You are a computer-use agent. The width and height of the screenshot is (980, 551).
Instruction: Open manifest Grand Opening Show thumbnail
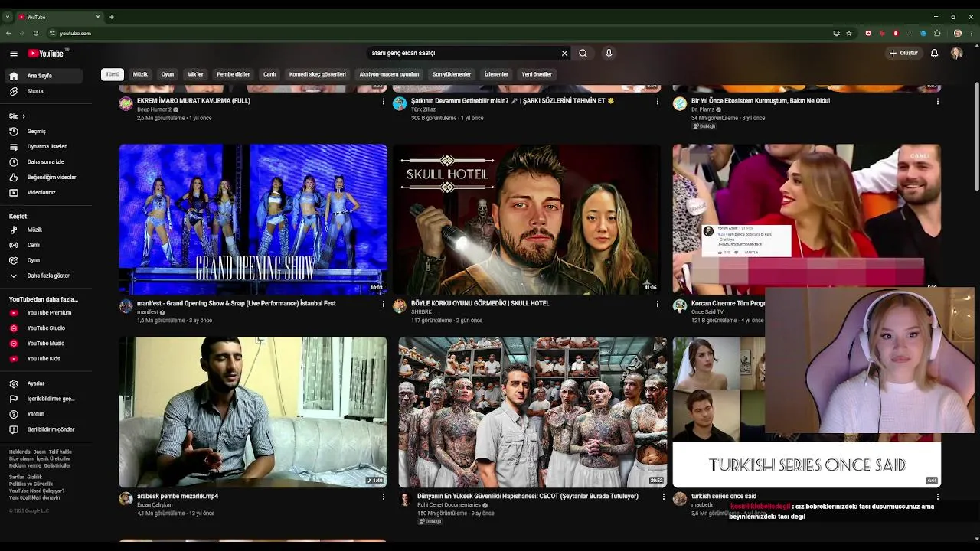point(253,220)
